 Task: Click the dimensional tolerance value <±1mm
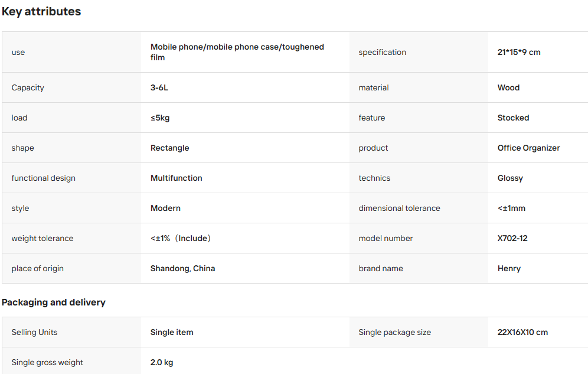point(511,208)
